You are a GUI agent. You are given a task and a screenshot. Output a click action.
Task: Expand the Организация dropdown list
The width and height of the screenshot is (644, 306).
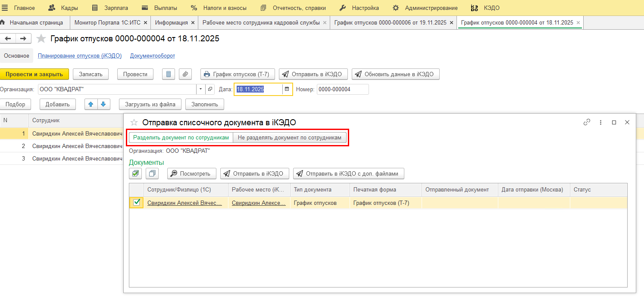point(201,89)
